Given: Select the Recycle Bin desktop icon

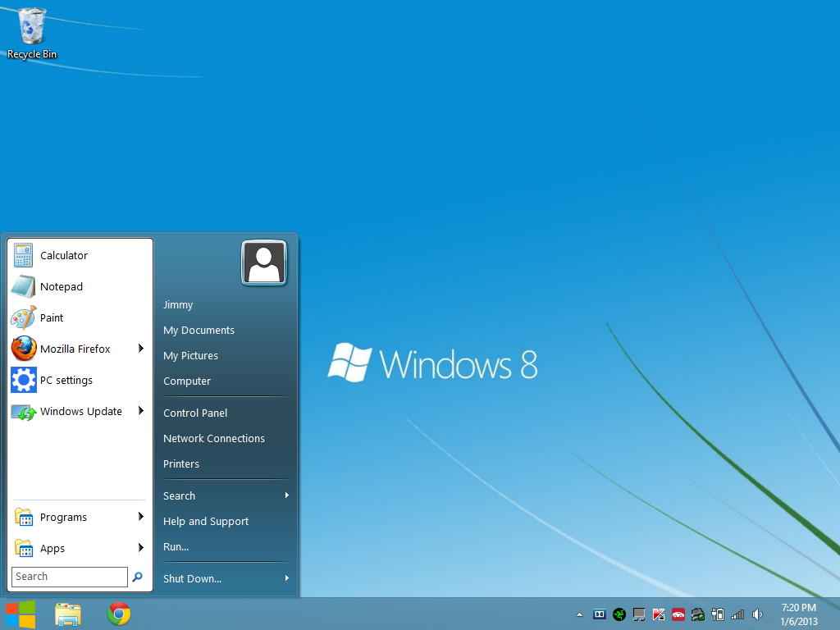Looking at the screenshot, I should click(x=32, y=33).
